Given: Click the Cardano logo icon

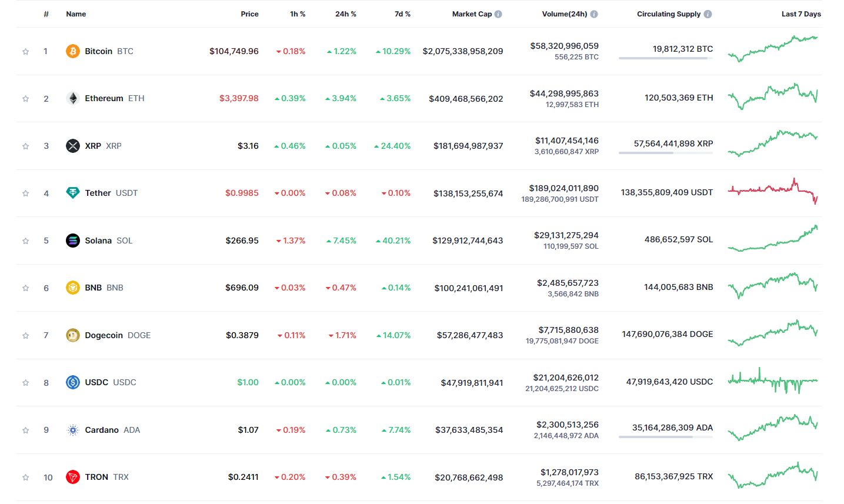Looking at the screenshot, I should (73, 430).
